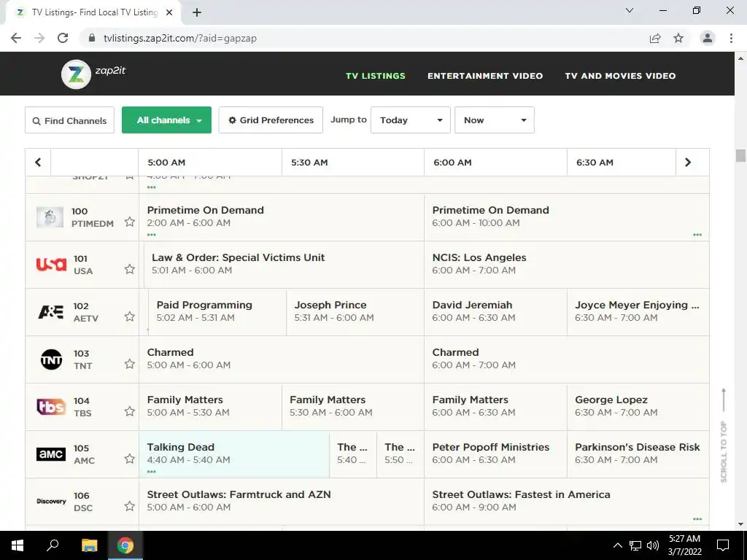This screenshot has height=560, width=747.
Task: Favorite channel 106 DSC with star
Action: click(130, 506)
